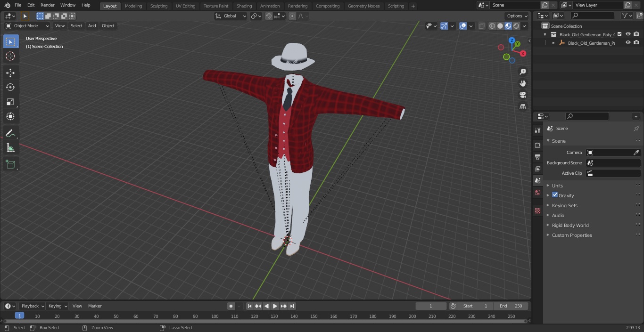Toggle the X-Ray display button
This screenshot has width=644, height=332.
point(481,26)
